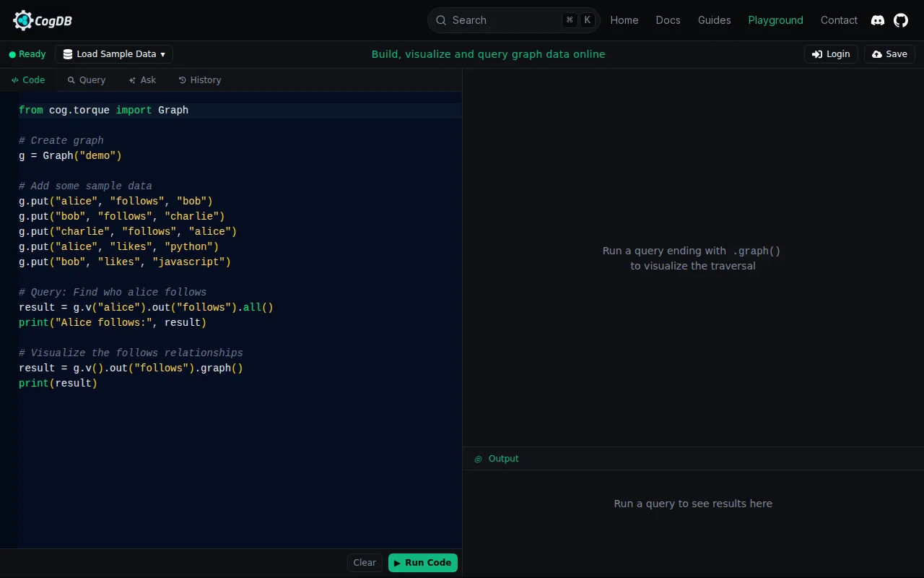This screenshot has height=578, width=924.
Task: Click the line print(result)
Action: point(58,384)
